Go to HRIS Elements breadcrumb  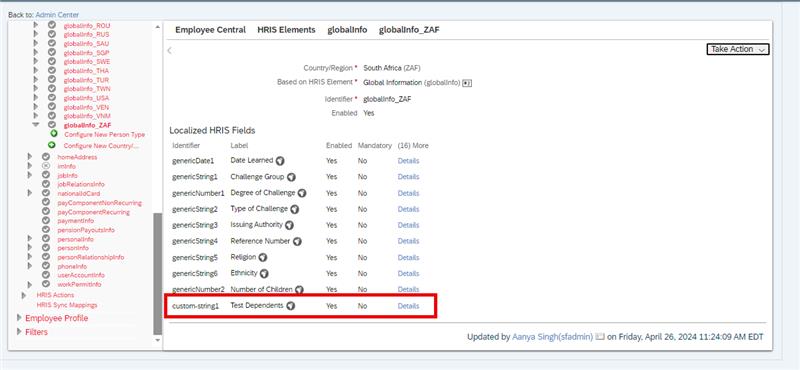click(x=286, y=30)
